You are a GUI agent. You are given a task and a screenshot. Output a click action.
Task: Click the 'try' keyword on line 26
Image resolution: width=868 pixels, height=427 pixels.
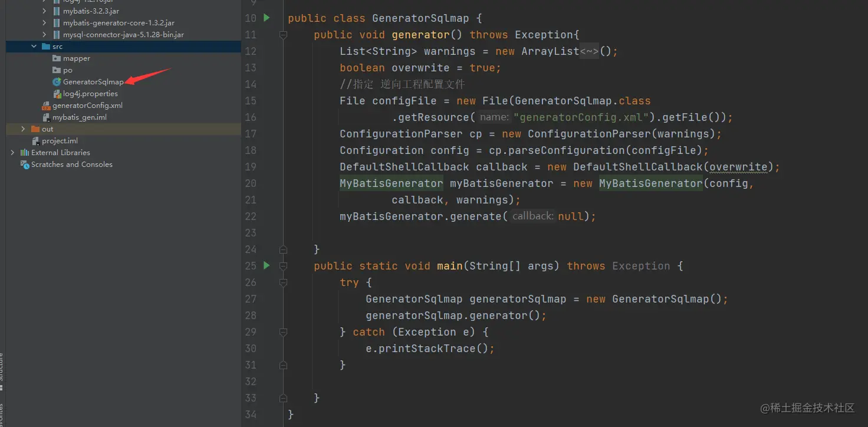(349, 283)
